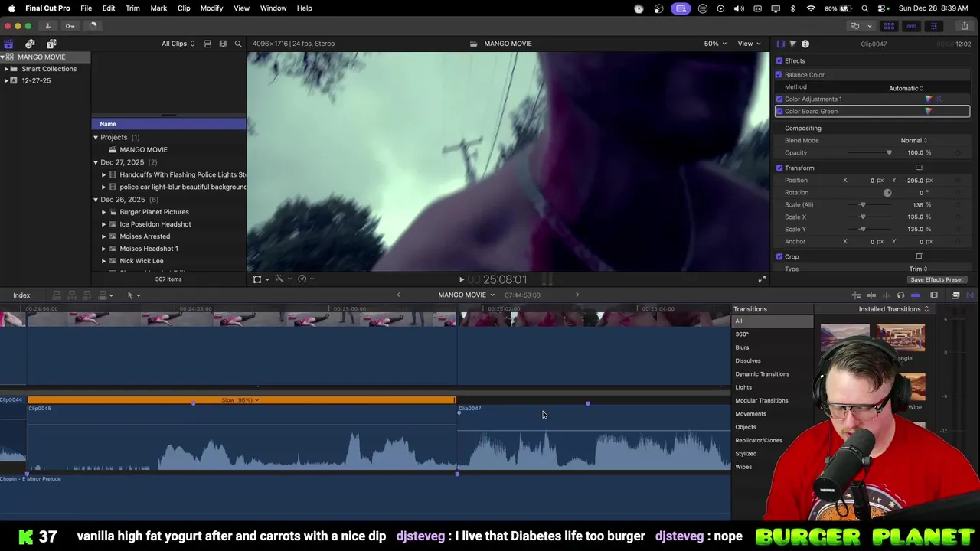Collapse the Dec 27, 2025 group
This screenshot has width=980, height=551.
tap(96, 162)
